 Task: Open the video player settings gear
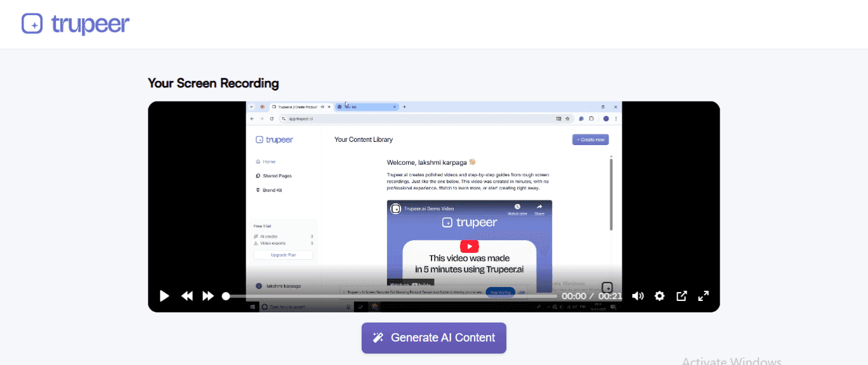[659, 296]
